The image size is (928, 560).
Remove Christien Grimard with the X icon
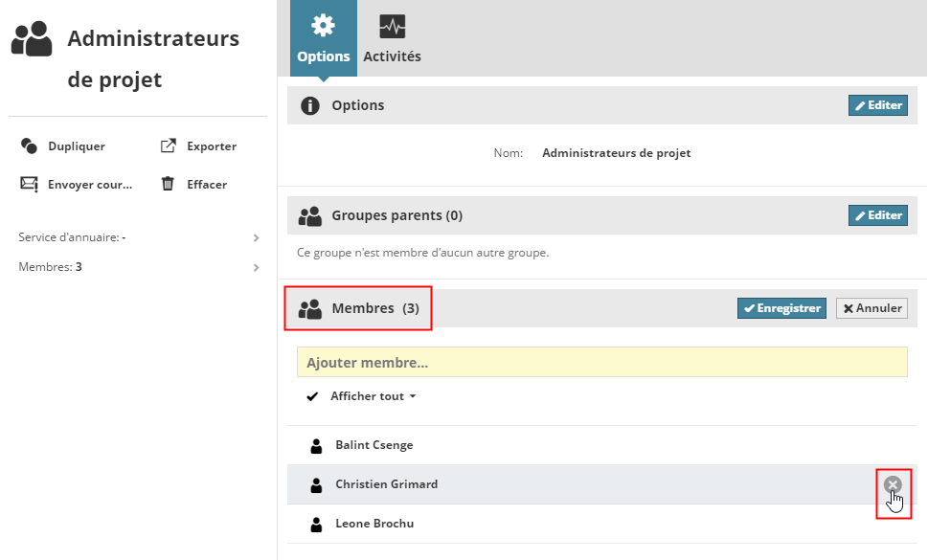(x=893, y=485)
